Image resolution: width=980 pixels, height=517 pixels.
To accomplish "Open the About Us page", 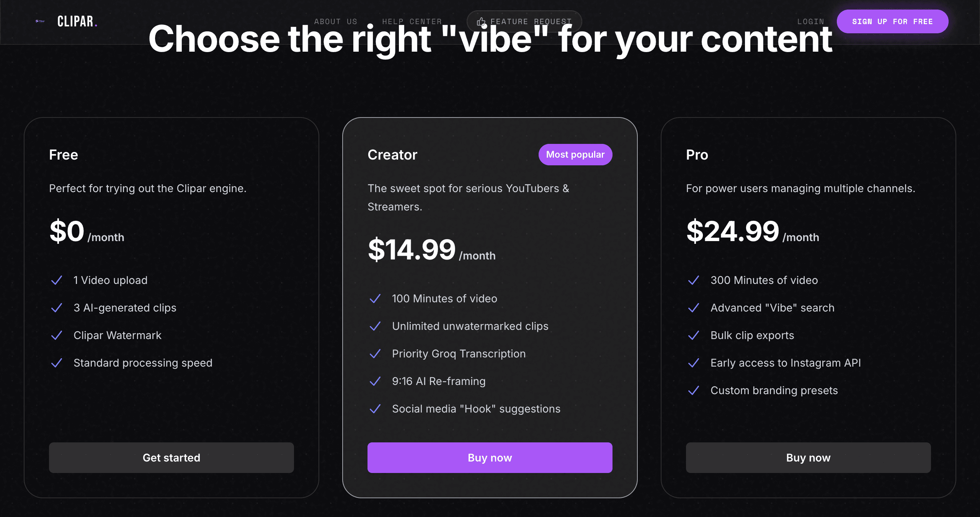I will pyautogui.click(x=335, y=22).
